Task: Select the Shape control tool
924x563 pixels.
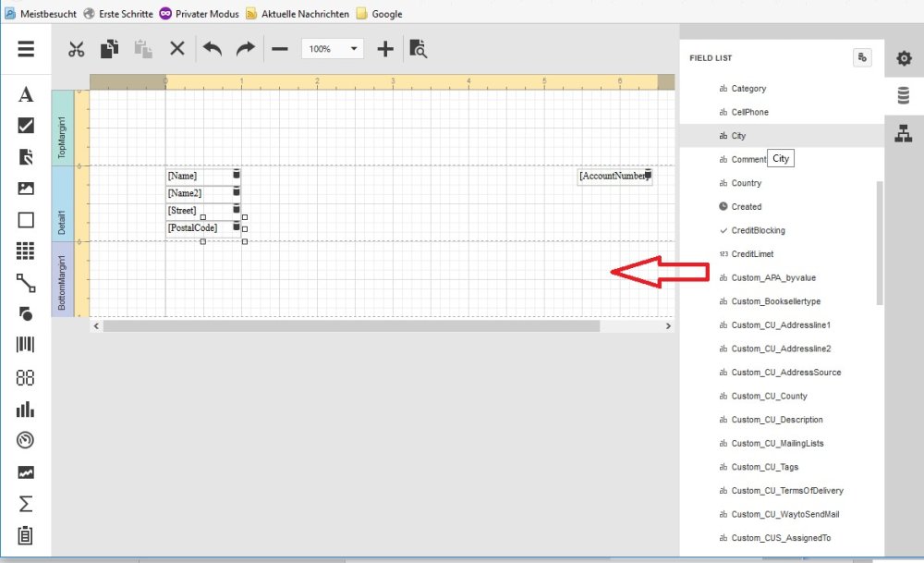Action: [x=25, y=313]
